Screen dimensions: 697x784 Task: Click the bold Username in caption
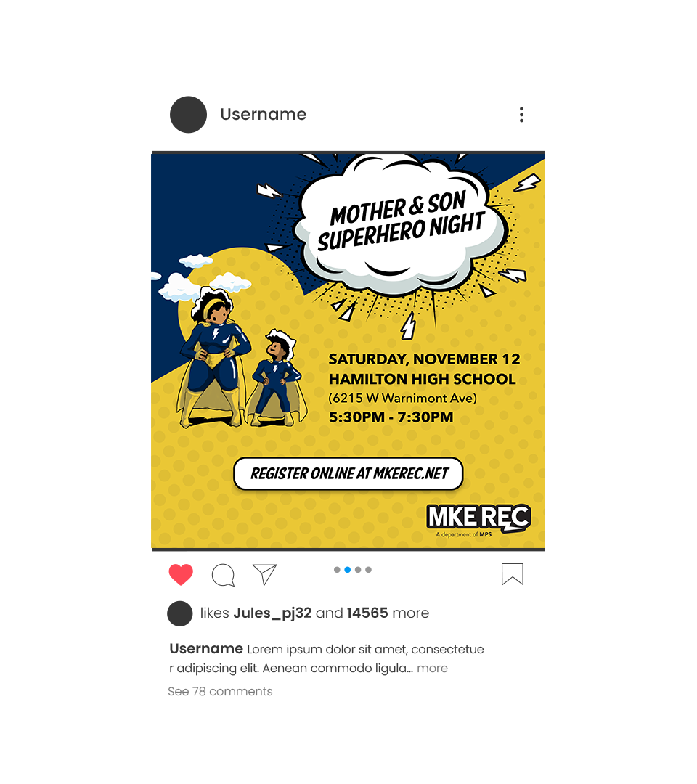(206, 649)
